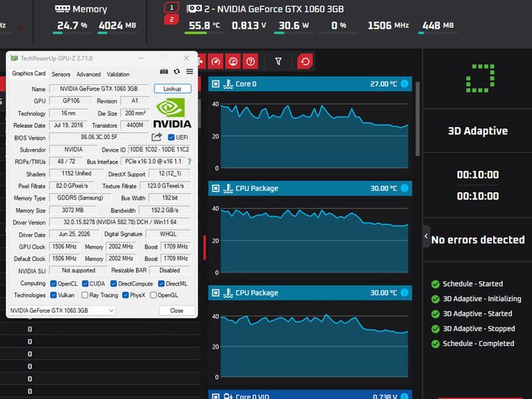Click the red reset arrow icon
The height and width of the screenshot is (399, 532).
[x=305, y=62]
